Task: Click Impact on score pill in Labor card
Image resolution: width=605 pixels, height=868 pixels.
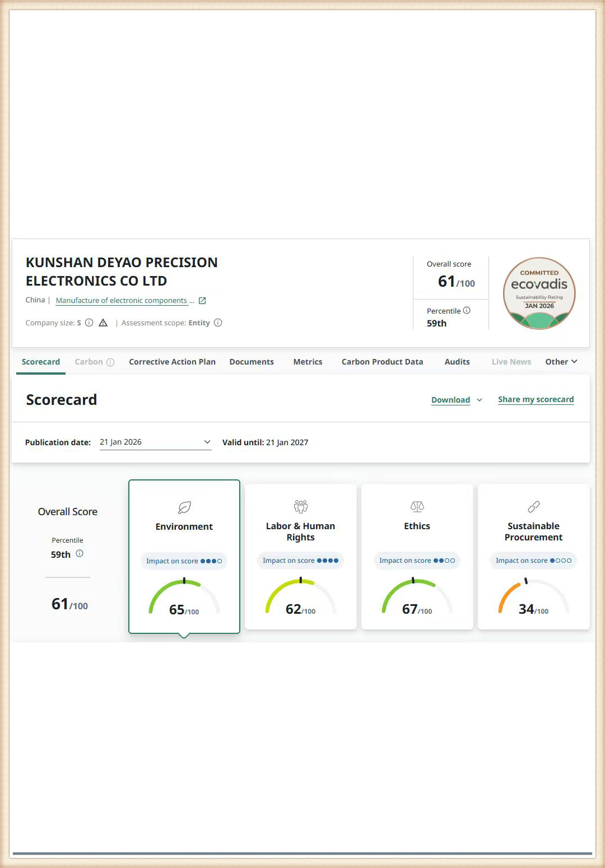Action: click(301, 561)
